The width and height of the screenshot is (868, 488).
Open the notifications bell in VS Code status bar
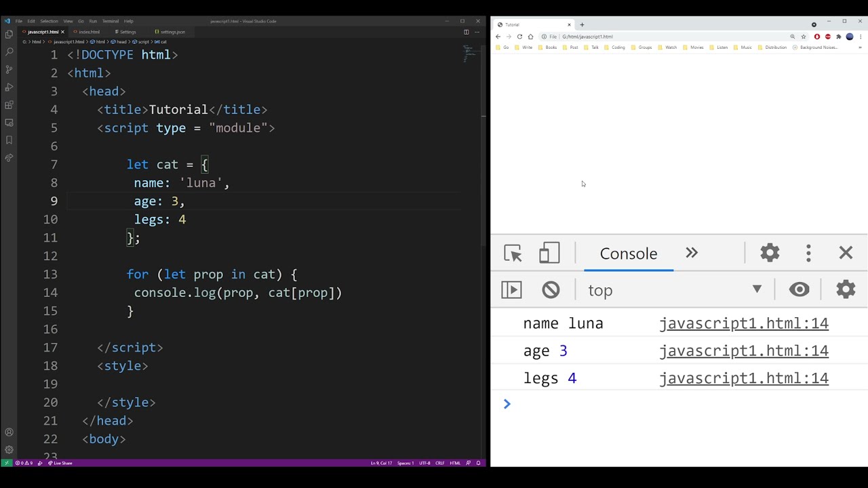(478, 463)
